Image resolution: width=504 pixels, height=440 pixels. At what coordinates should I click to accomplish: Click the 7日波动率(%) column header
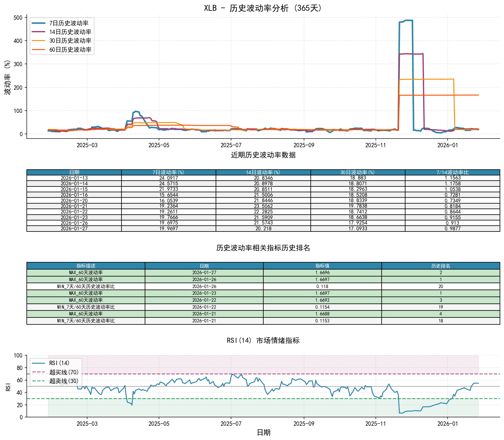point(169,173)
